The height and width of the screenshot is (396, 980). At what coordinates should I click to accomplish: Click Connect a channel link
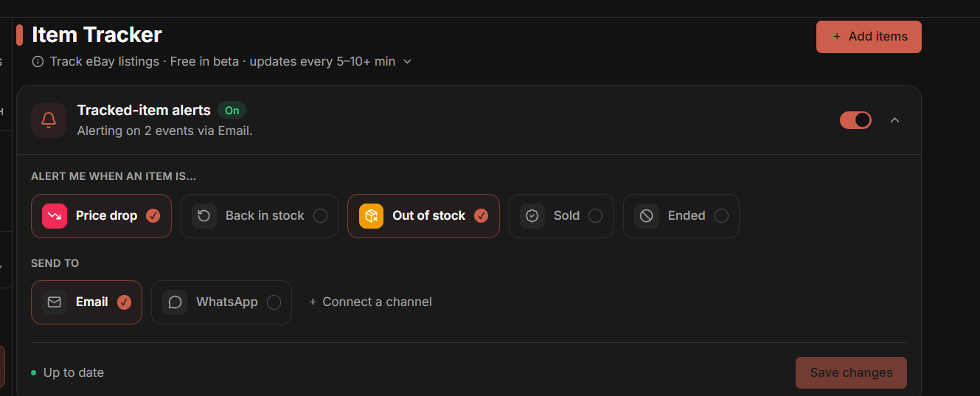[370, 302]
